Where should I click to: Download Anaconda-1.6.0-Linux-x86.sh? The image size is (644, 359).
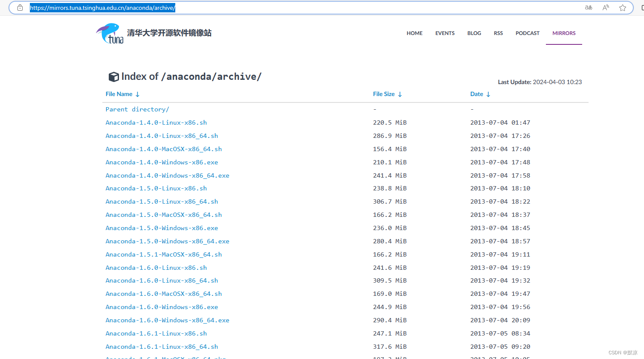(x=156, y=268)
